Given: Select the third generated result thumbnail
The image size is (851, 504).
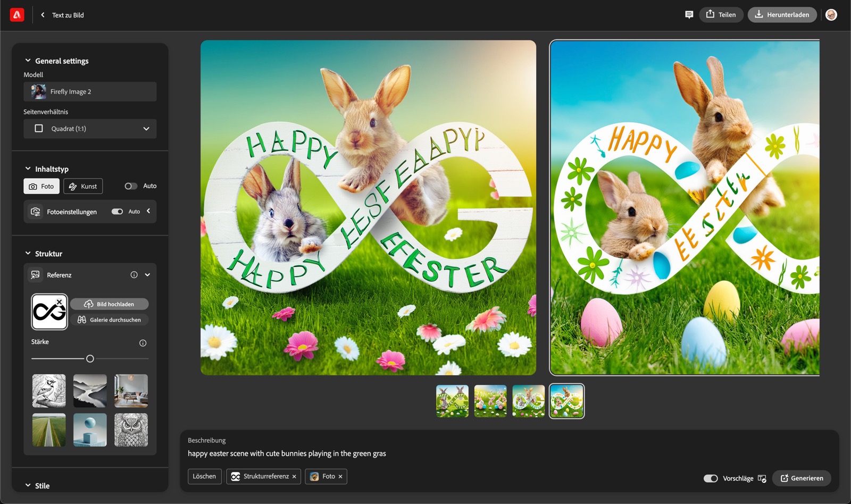Looking at the screenshot, I should 529,401.
